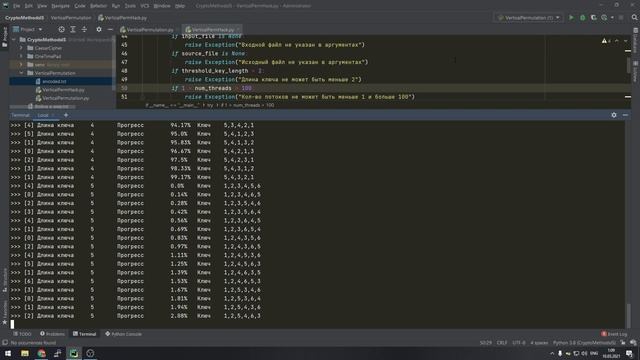This screenshot has width=640, height=360.
Task: Jump to next highlighted error arrow
Action: 625,41
